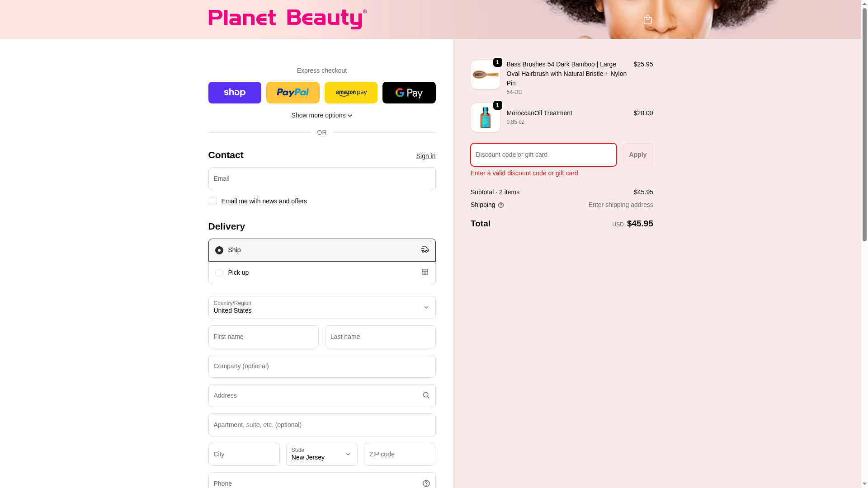Image resolution: width=868 pixels, height=488 pixels.
Task: Pay with Shop Pay express button
Action: point(235,93)
